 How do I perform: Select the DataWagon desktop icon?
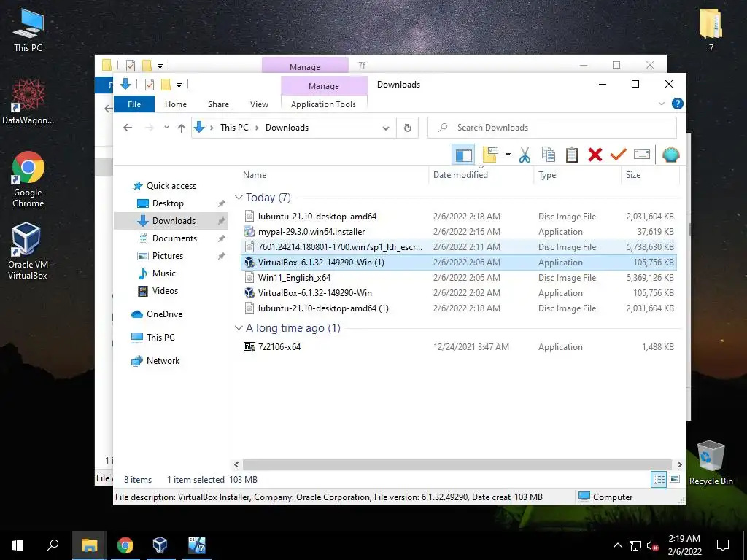tap(28, 101)
